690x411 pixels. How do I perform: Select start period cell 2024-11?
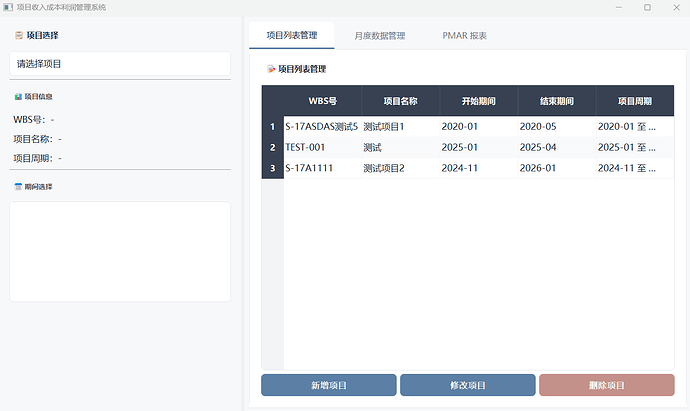click(479, 168)
